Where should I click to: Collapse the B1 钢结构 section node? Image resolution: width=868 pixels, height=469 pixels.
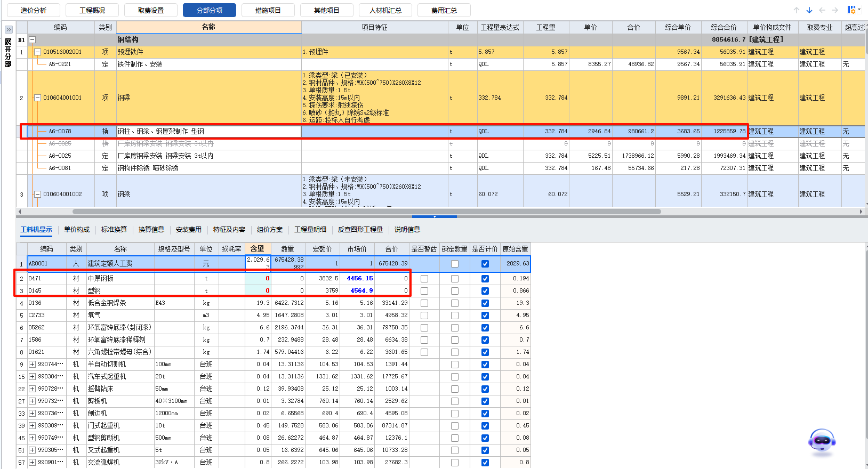coord(32,40)
